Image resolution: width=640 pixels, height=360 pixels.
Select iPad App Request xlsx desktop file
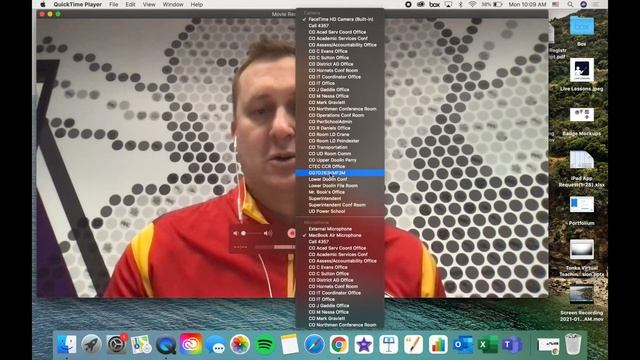tap(582, 160)
